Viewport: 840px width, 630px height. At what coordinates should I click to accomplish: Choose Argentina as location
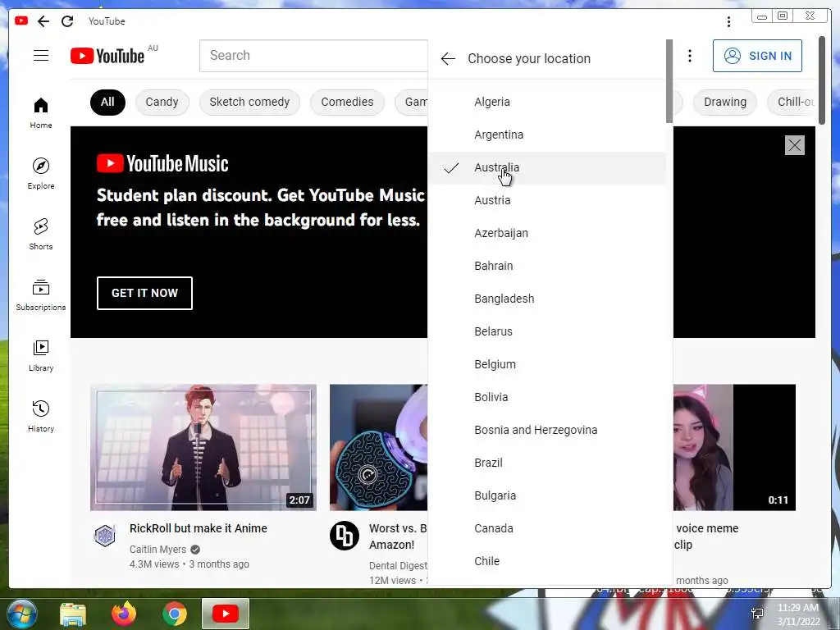(x=547, y=135)
